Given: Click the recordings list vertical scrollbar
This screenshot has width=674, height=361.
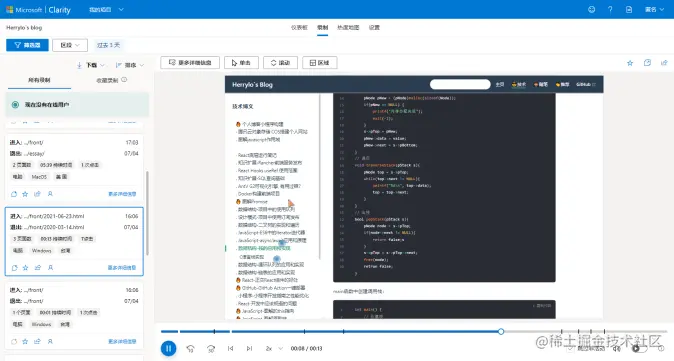Looking at the screenshot, I should coord(147,213).
